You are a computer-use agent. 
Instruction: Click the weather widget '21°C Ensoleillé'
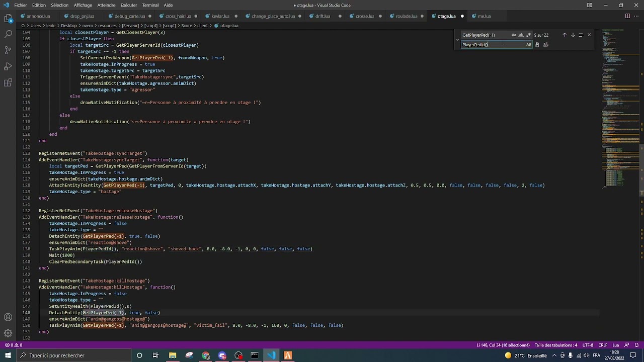pos(526,355)
